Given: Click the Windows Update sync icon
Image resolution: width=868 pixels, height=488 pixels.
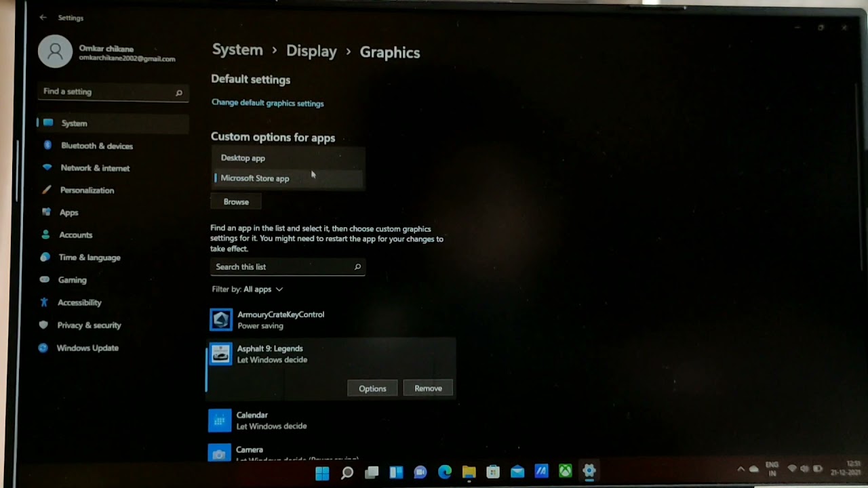Looking at the screenshot, I should coord(43,348).
